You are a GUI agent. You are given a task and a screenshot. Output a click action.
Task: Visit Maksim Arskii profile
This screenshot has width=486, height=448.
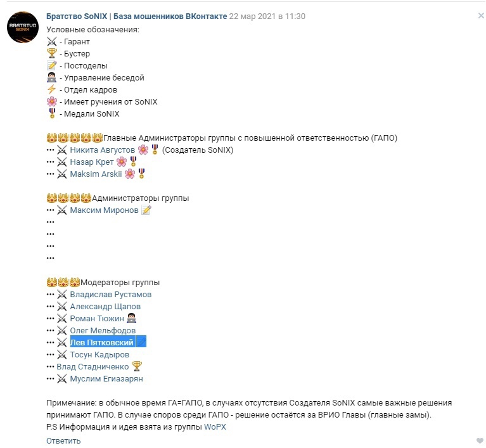pos(96,174)
